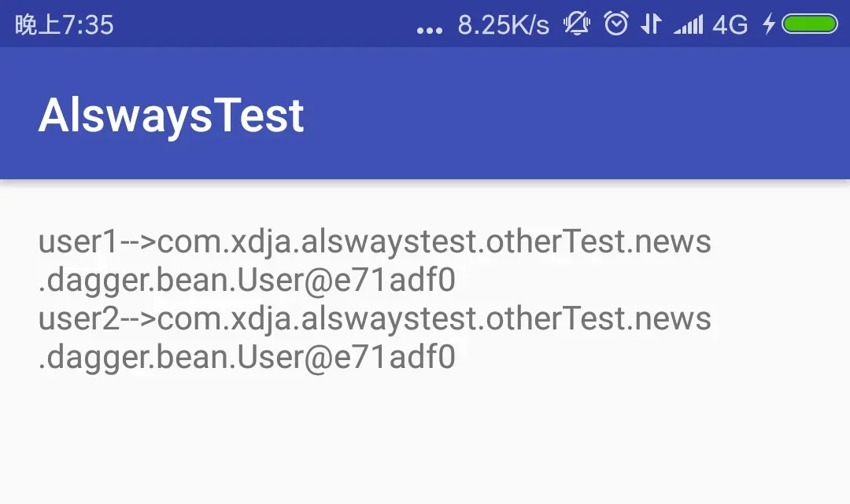Tap the signal strength bars icon
Viewport: 850px width, 504px height.
689,24
